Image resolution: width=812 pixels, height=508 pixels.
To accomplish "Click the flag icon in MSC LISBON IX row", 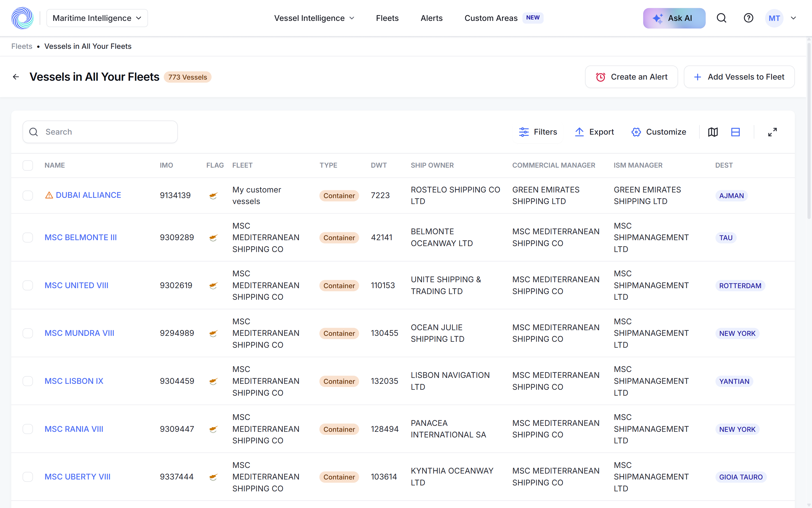I will [213, 381].
